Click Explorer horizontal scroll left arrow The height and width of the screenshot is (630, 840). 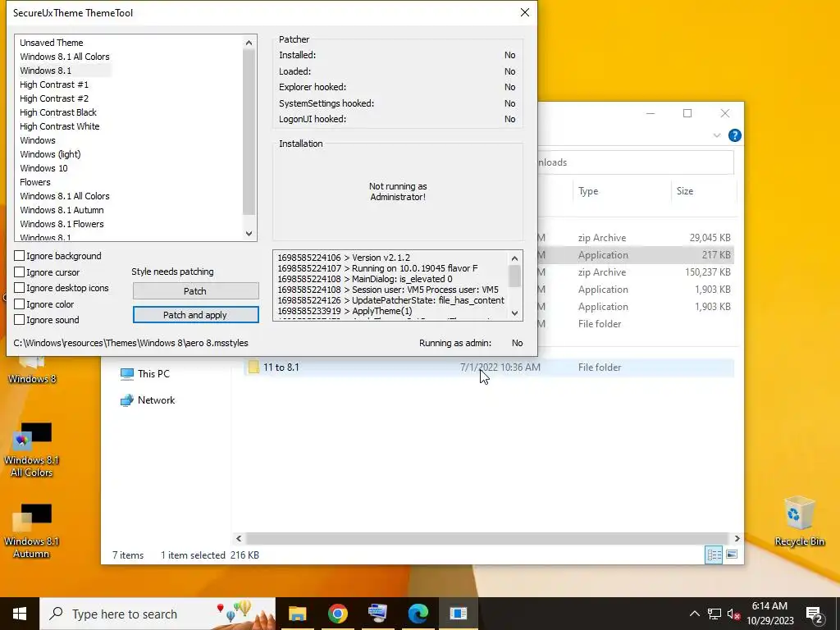[x=239, y=538]
